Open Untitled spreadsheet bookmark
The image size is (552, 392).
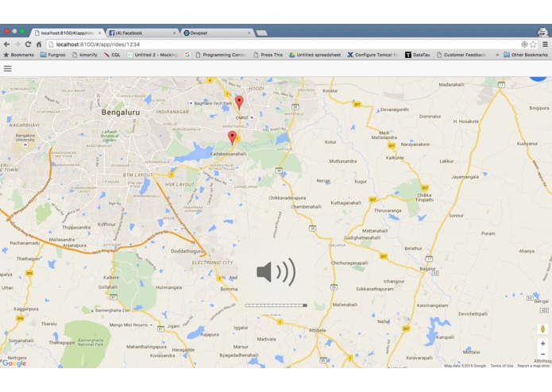pos(315,55)
